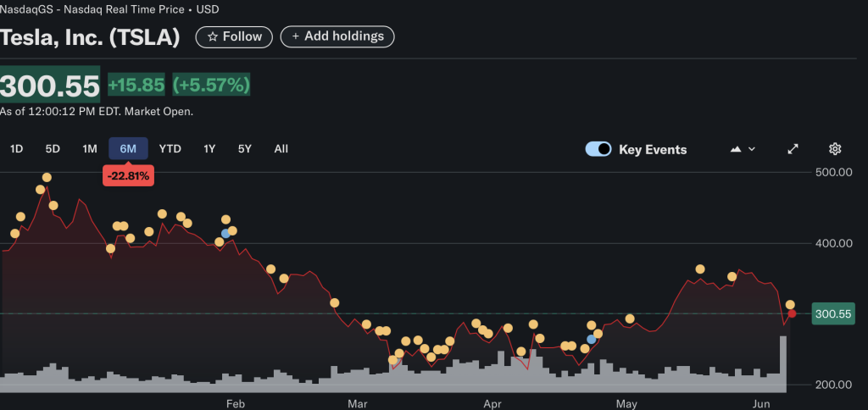Click the 400.00 axis label

click(834, 243)
